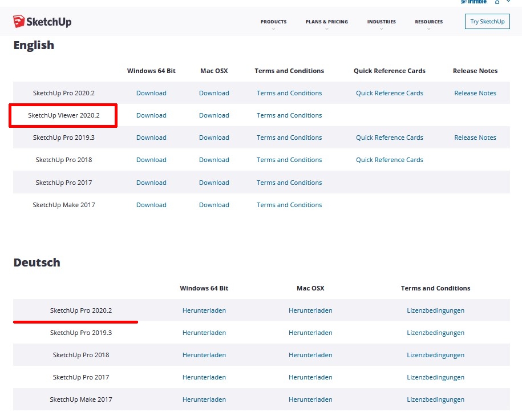The width and height of the screenshot is (522, 420).
Task: Select the highlighted SketchUp Viewer 2020.2 row label
Action: [64, 115]
